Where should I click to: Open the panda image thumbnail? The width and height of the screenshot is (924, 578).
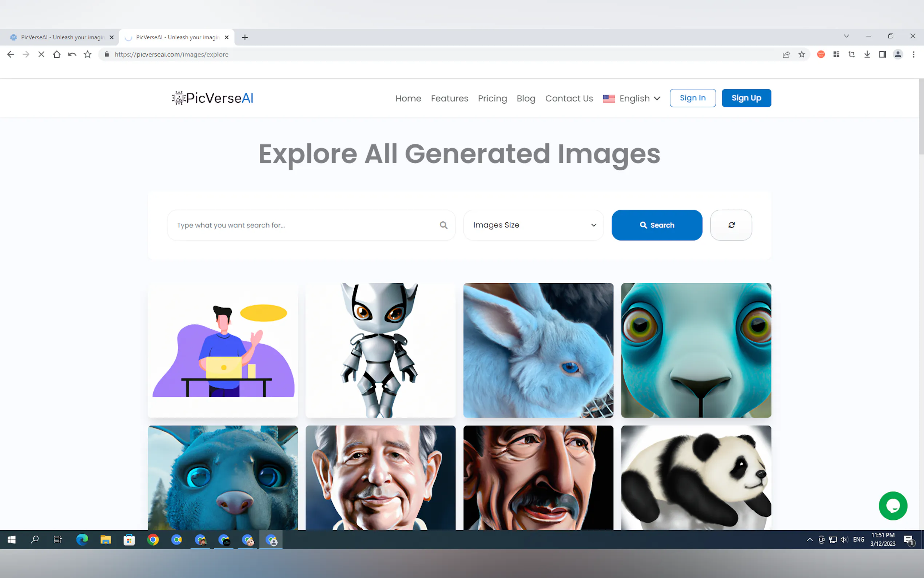tap(696, 478)
